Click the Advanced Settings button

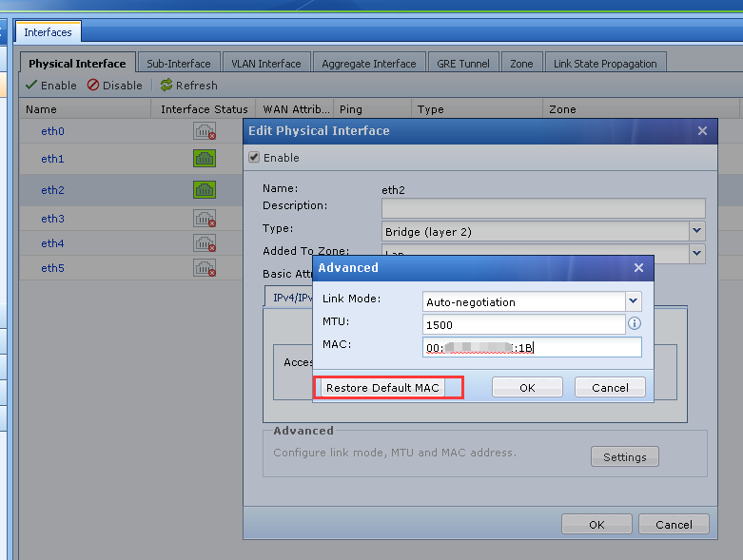[624, 456]
